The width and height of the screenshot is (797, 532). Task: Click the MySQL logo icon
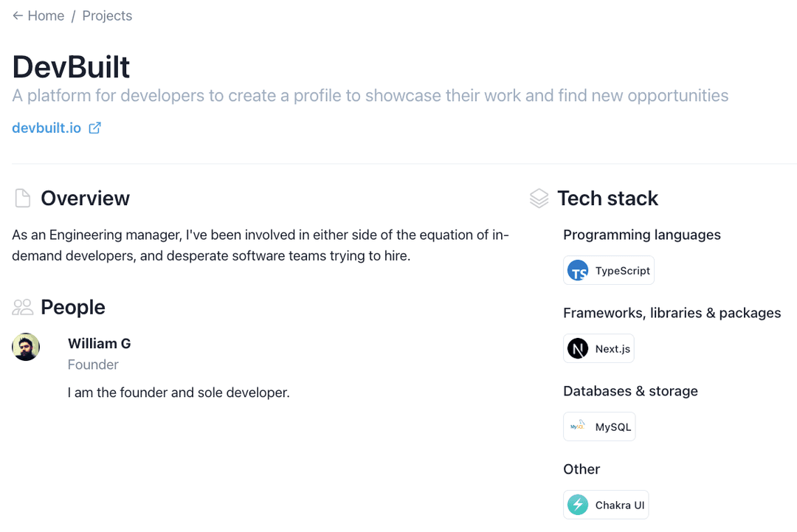tap(578, 426)
